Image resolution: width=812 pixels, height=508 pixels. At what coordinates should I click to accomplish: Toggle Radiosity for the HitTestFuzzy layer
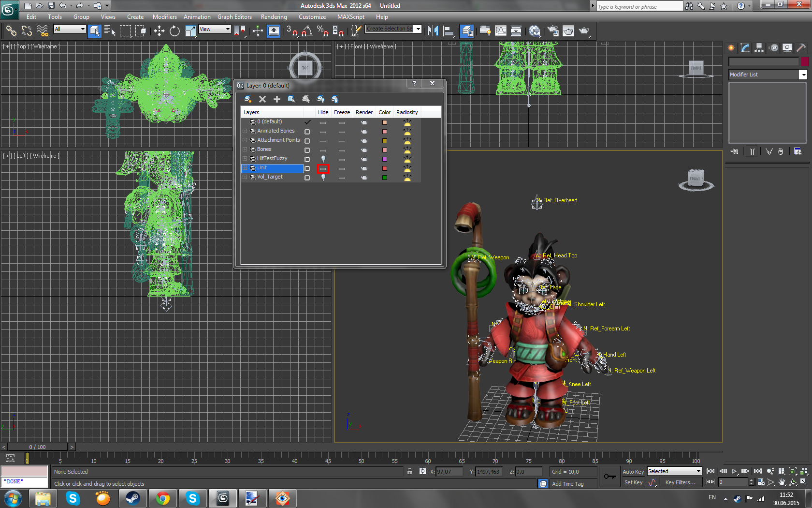[x=407, y=159]
